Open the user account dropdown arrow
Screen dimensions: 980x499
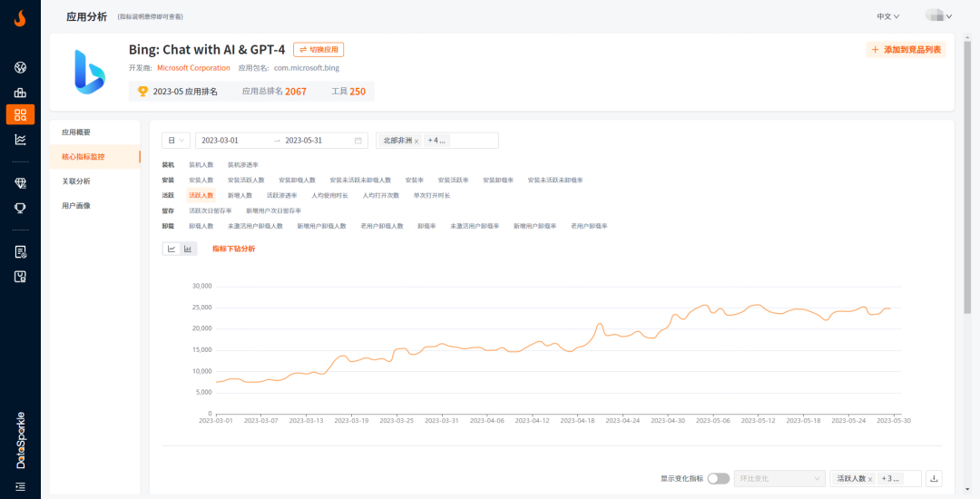949,16
